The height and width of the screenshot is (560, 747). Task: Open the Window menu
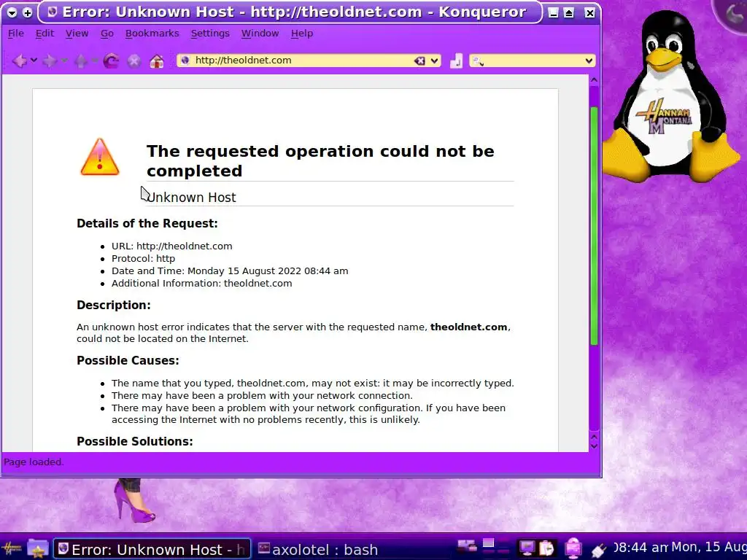click(260, 34)
